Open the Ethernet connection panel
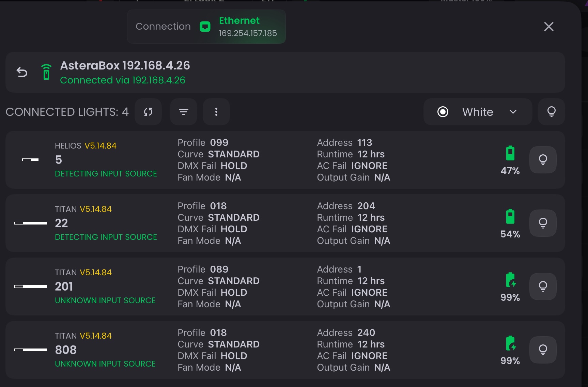The width and height of the screenshot is (588, 387). 206,27
